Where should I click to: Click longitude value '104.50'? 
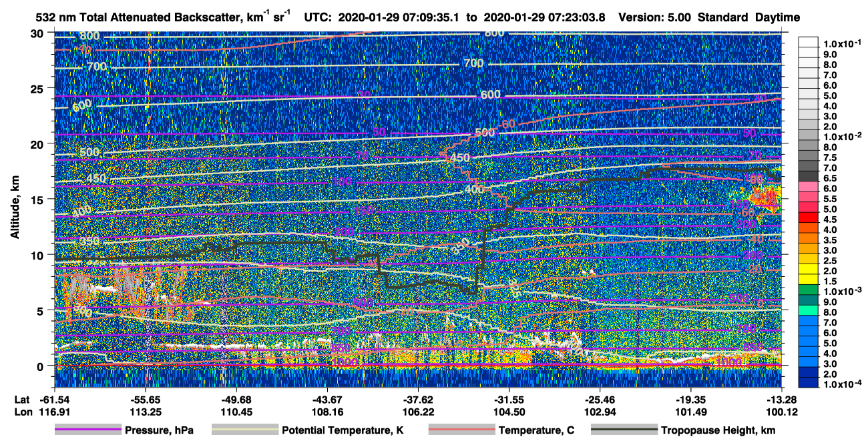pyautogui.click(x=509, y=412)
